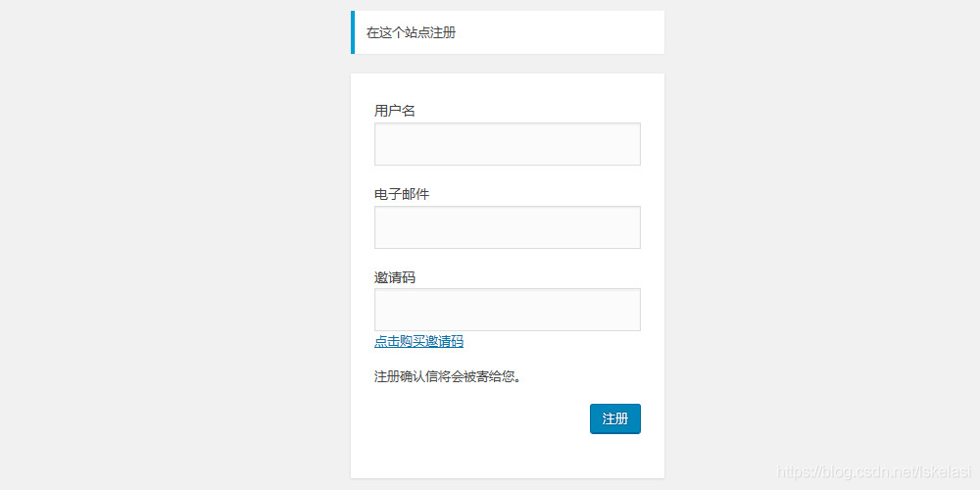Click white space right of 点击购买邀请码 link
Viewport: 980px width, 490px height.
[x=559, y=342]
